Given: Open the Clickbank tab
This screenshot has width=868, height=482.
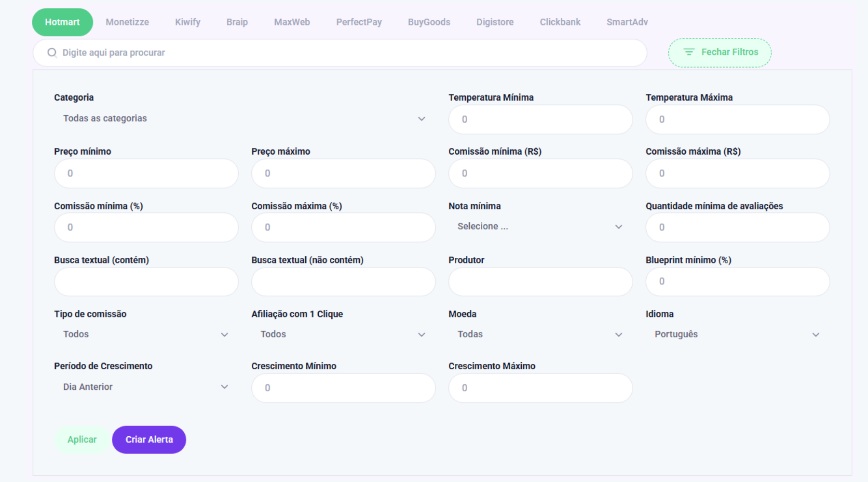Looking at the screenshot, I should tap(560, 22).
